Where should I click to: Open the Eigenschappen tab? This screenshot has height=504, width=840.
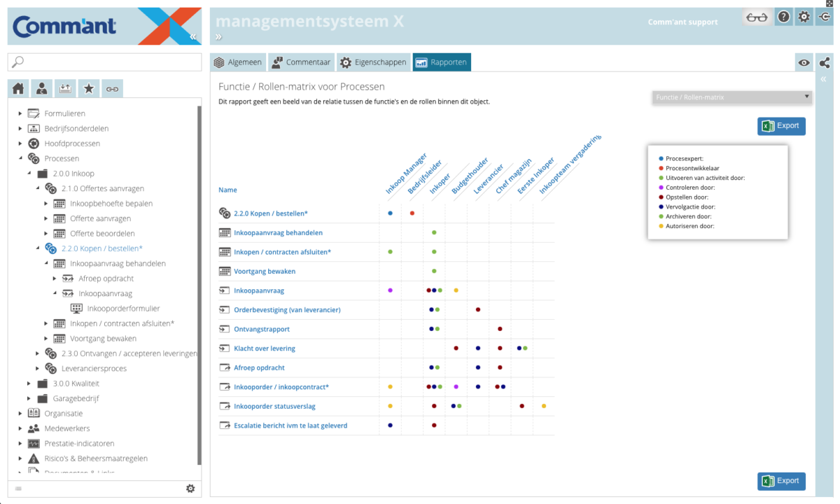[x=373, y=62]
